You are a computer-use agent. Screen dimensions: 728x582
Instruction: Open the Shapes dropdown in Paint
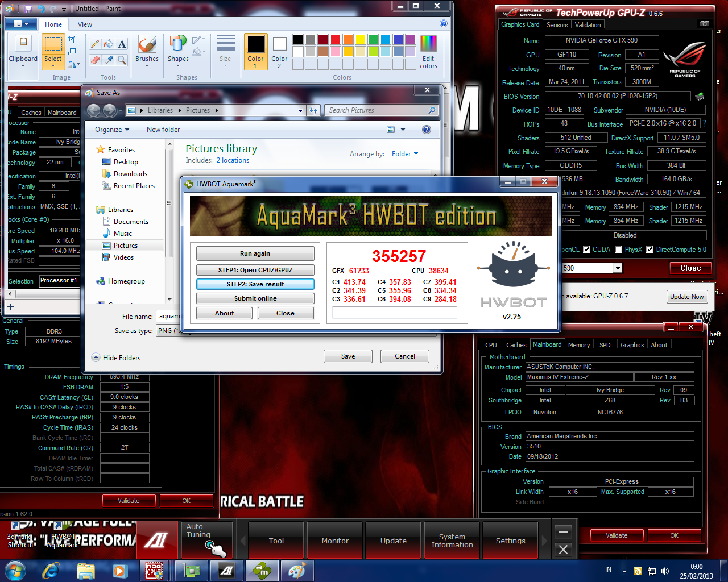[x=178, y=51]
